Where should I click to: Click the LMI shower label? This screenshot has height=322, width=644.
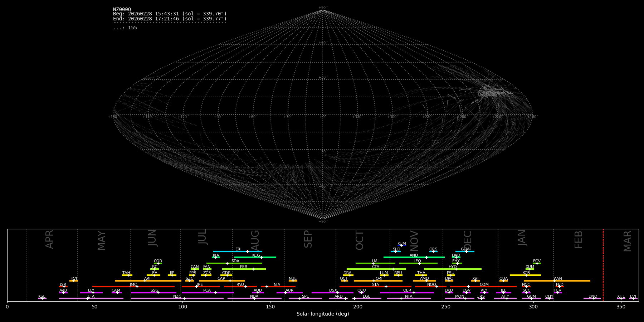click(x=375, y=261)
